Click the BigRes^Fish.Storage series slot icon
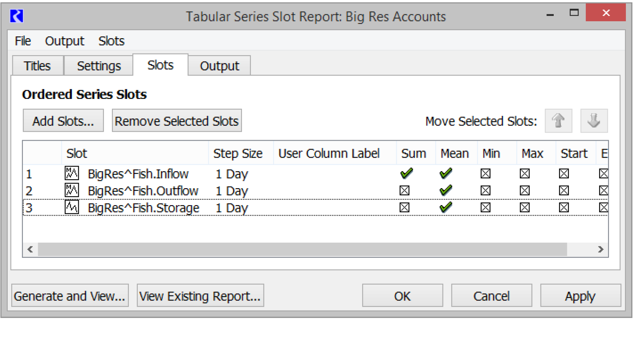This screenshot has height=340, width=644. click(72, 207)
